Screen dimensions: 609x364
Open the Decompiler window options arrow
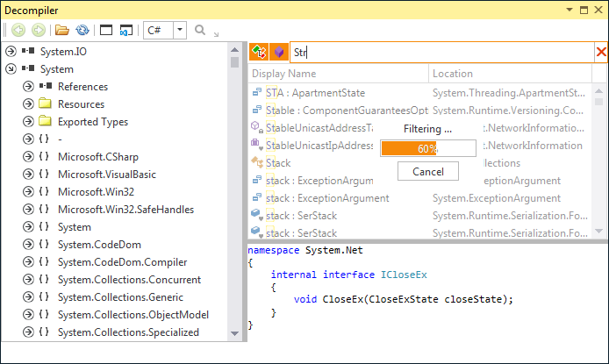click(569, 10)
